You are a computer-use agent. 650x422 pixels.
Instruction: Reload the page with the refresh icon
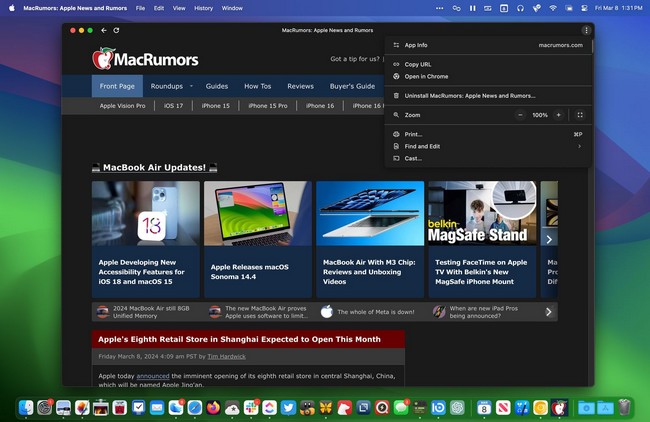117,30
